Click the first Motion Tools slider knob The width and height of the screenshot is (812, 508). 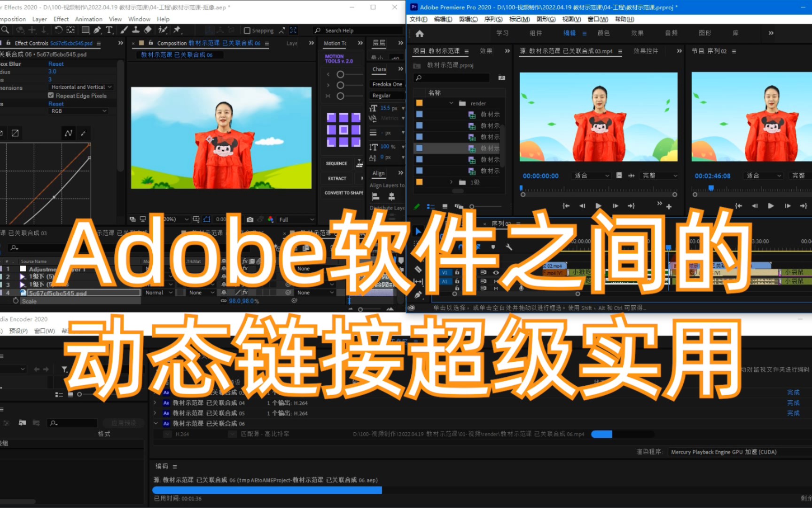[x=341, y=75]
